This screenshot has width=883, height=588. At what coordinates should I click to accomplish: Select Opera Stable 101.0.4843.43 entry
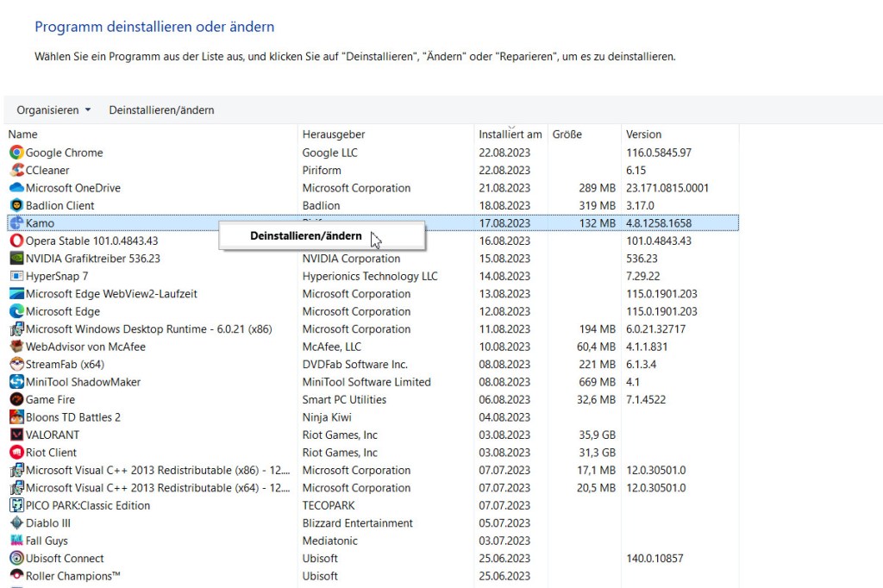coord(91,241)
